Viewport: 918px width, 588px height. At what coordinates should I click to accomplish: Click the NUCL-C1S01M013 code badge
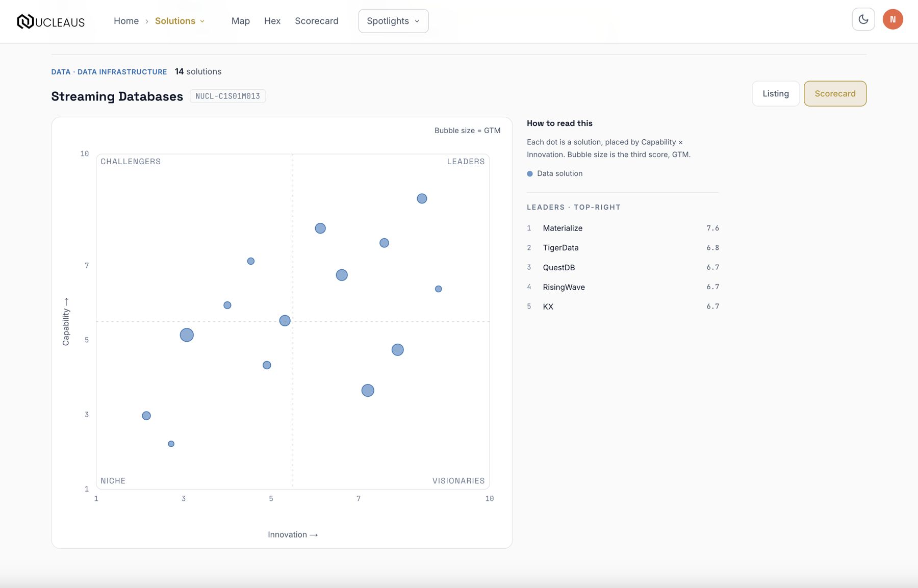coord(227,96)
